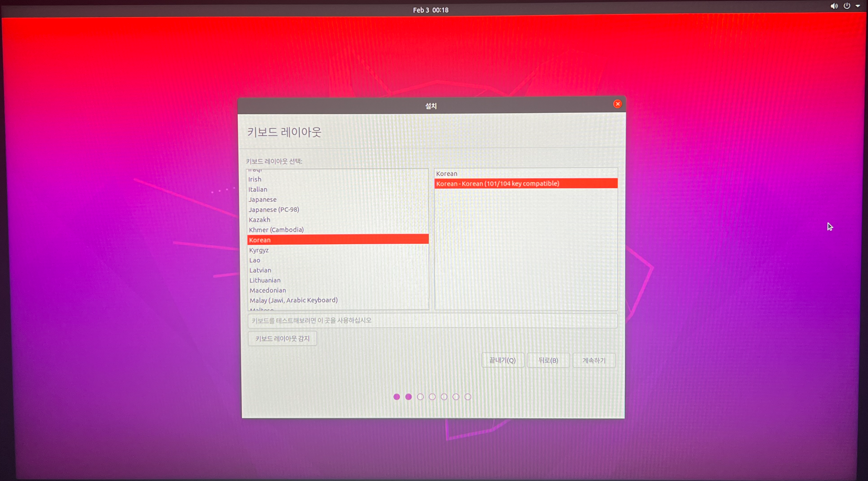Open the date and time clock menu
Image resolution: width=868 pixels, height=481 pixels.
click(431, 10)
